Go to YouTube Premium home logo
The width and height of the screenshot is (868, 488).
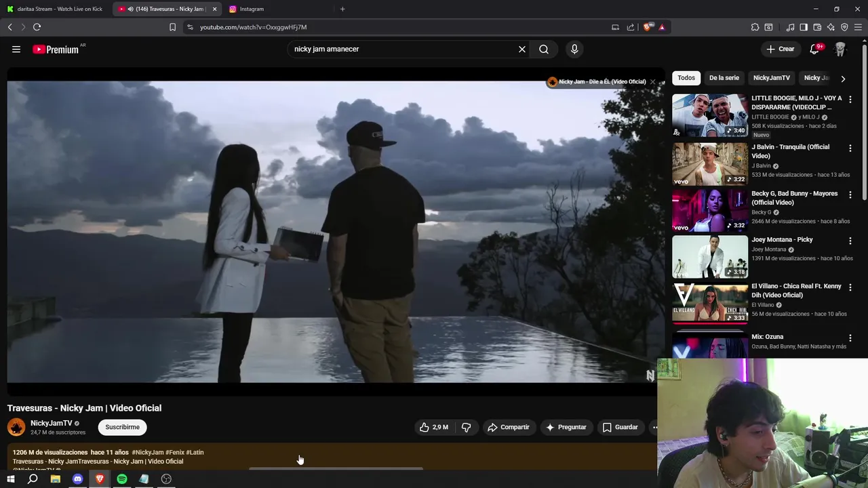coord(56,49)
